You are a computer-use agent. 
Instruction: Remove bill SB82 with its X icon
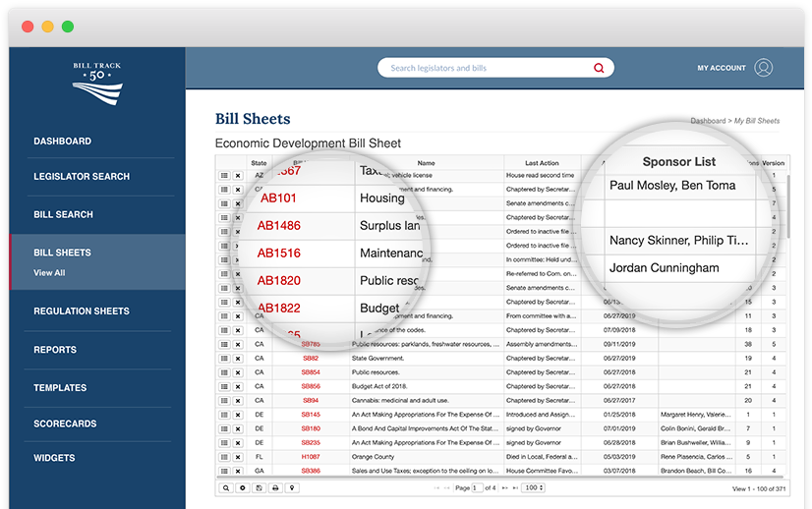(238, 359)
